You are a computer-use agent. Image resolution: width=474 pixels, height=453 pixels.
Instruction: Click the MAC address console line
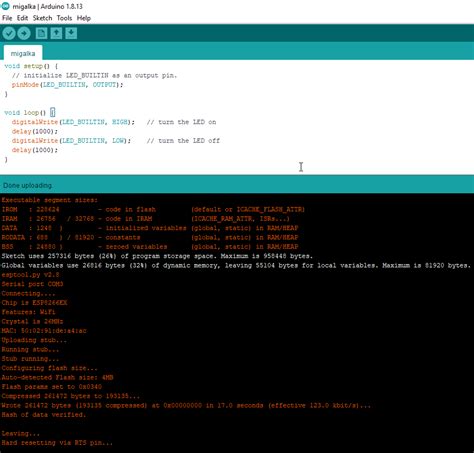pos(44,331)
